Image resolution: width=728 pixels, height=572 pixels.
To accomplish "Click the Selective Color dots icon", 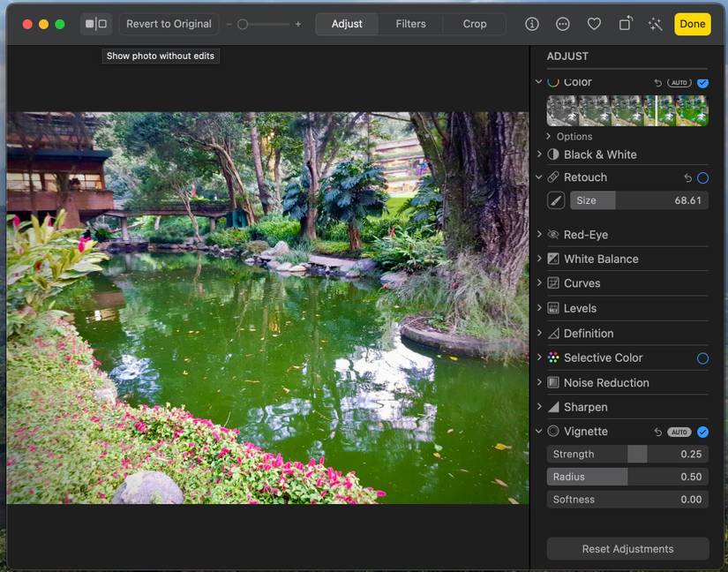I will point(553,357).
